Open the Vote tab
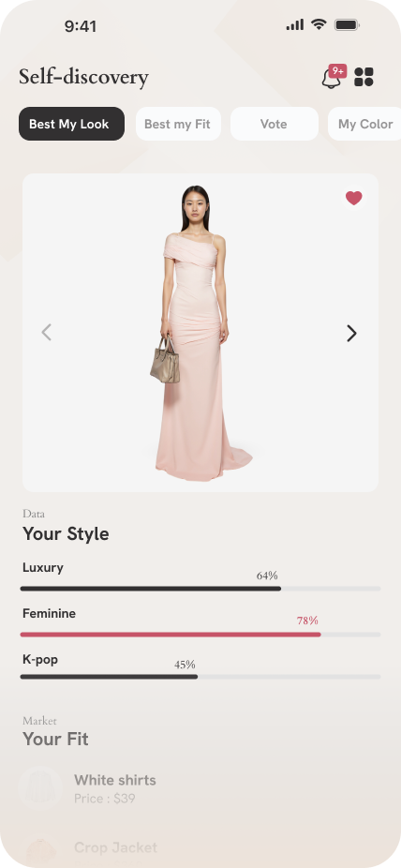This screenshot has width=401, height=868. (x=274, y=124)
